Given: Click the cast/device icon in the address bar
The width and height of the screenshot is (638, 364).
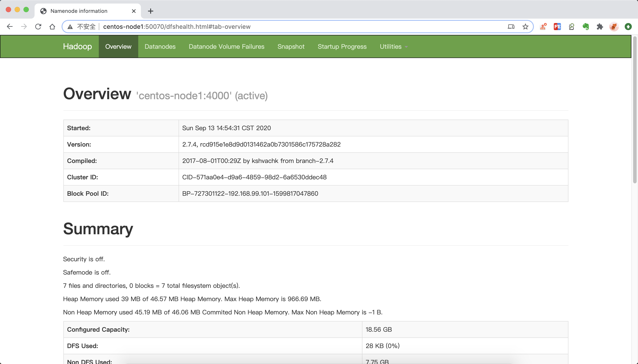Looking at the screenshot, I should [511, 27].
